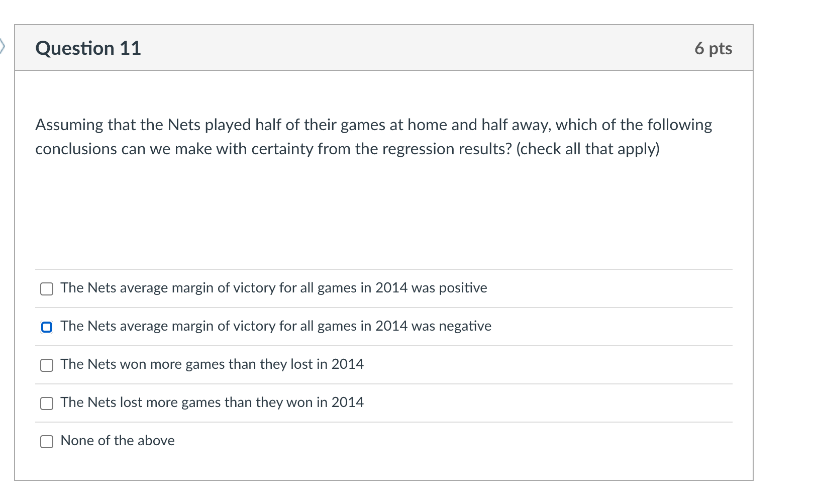Click the first answer row label text
815x504 pixels.
pos(273,288)
